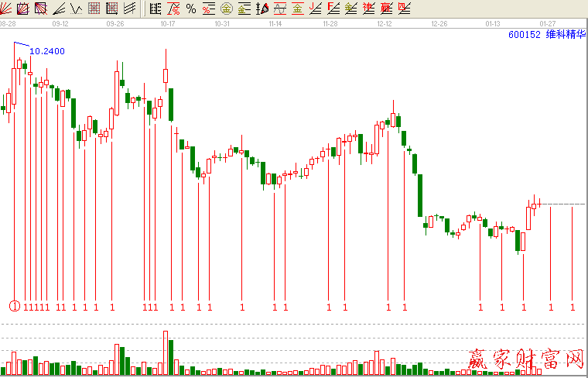Viewport: 588px width, 378px height.
Task: Select the F lines toolbar icon
Action: 333,9
